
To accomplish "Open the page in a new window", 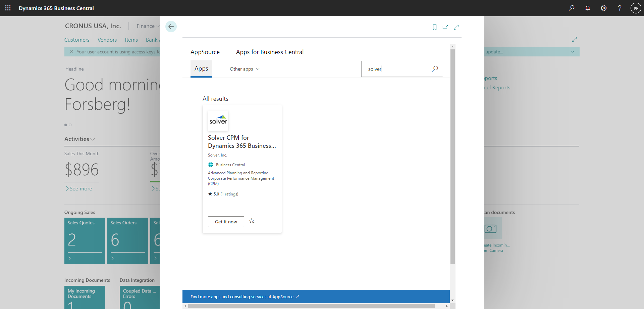I will click(445, 27).
